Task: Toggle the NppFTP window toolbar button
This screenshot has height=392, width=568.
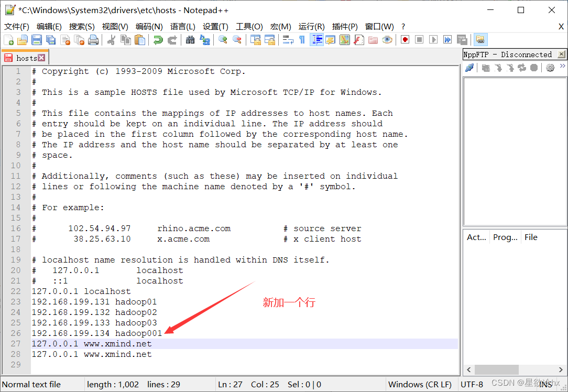Action: (480, 40)
